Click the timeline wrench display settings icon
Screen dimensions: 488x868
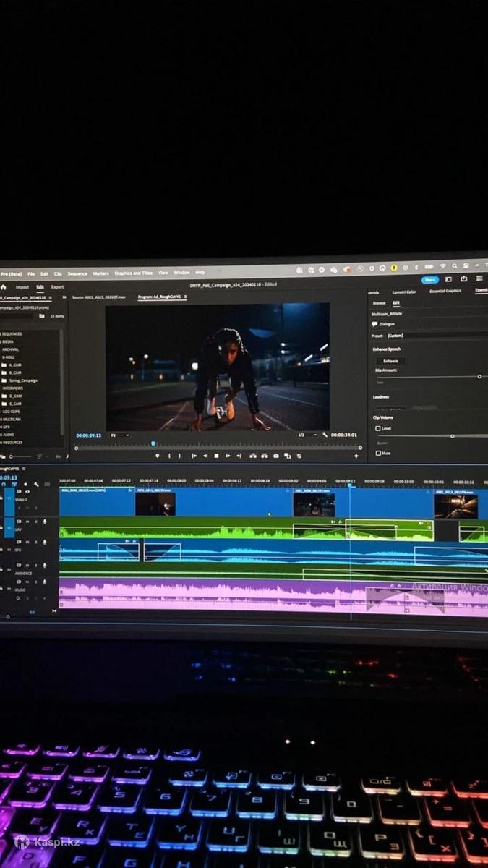36,484
